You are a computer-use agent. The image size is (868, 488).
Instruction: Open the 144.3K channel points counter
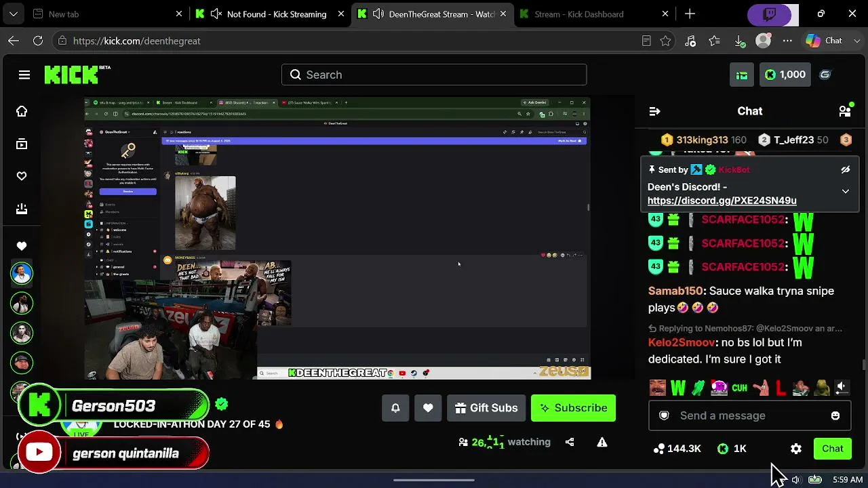[x=677, y=449]
